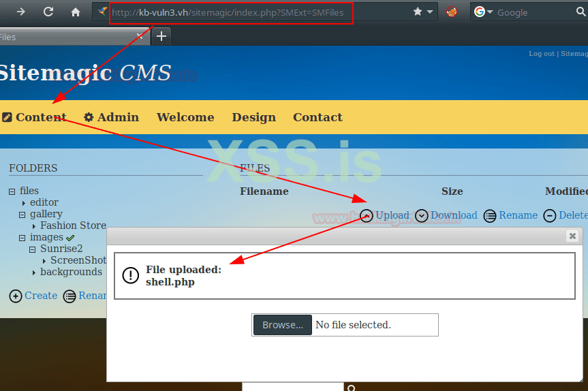Select the gallery folder
This screenshot has height=391, width=588.
pyautogui.click(x=46, y=214)
